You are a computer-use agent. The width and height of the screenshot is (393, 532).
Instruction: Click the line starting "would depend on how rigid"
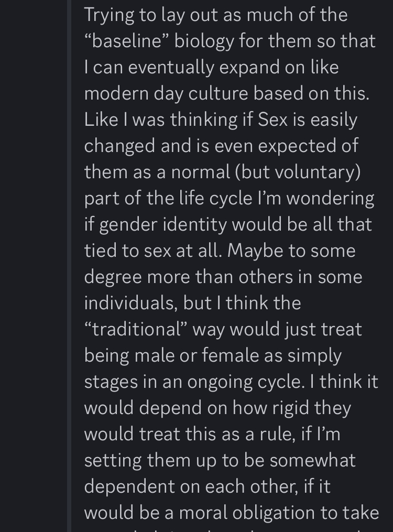click(217, 408)
